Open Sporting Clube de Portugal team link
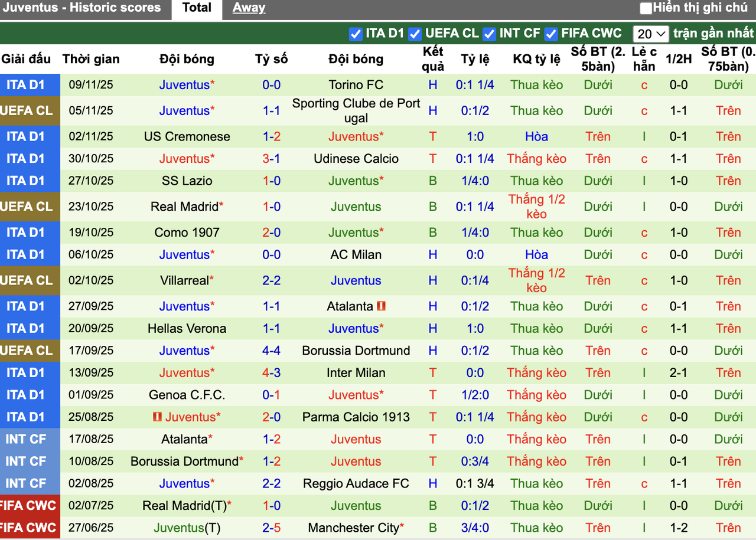Viewport: 756px width, 540px height. 356,111
